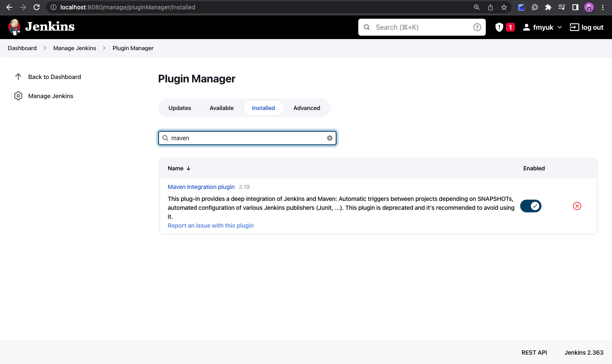
Task: Disable the Maven Integration plugin toggle
Action: tap(531, 206)
